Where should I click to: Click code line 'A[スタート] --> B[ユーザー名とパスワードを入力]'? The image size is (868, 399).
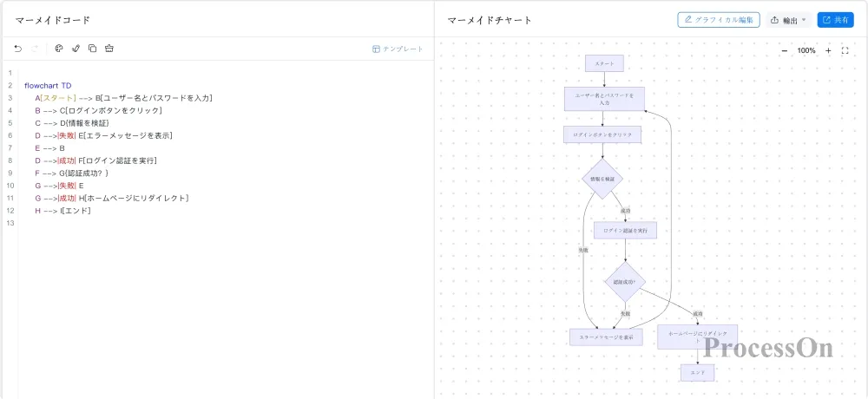tap(123, 98)
